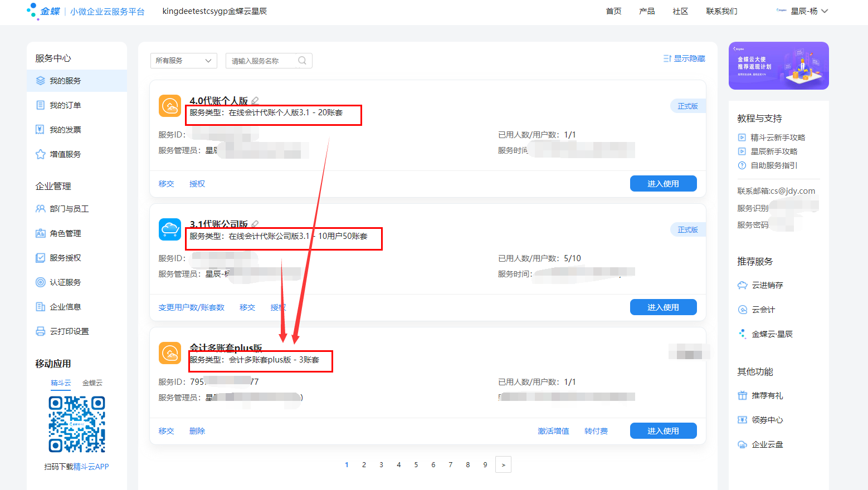Focus the 请输入服务名称 search field
868x490 pixels.
262,61
